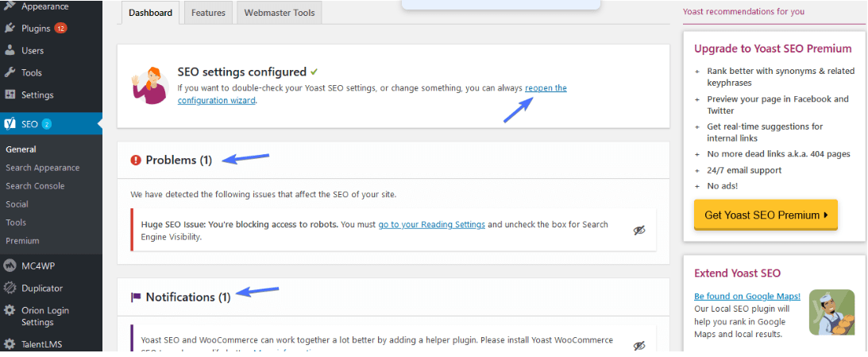Image resolution: width=868 pixels, height=357 pixels.
Task: Click the Plugins update count badge
Action: [x=60, y=29]
